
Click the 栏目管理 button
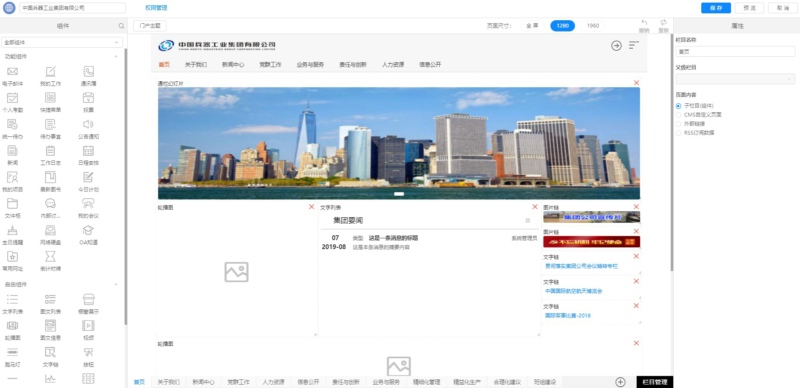655,382
